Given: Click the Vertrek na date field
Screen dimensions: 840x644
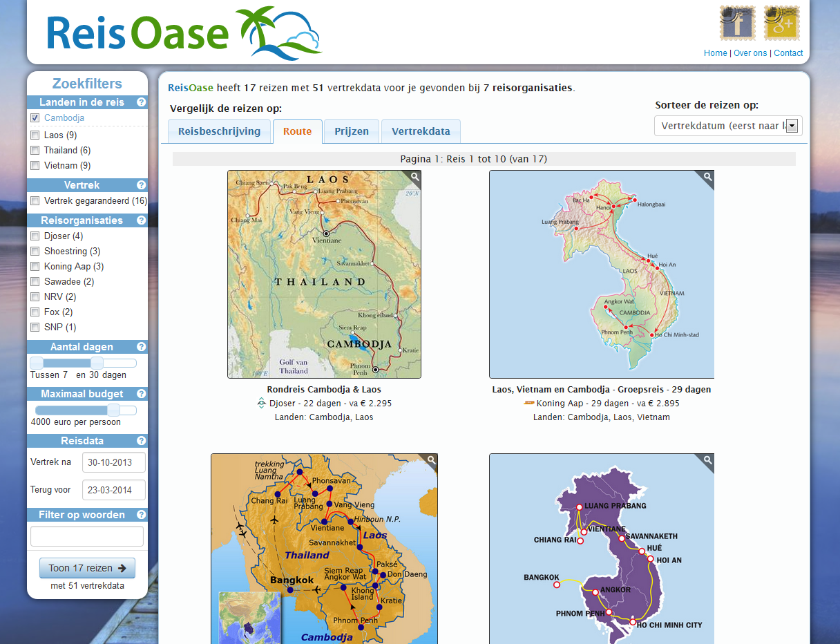Looking at the screenshot, I should coord(113,462).
